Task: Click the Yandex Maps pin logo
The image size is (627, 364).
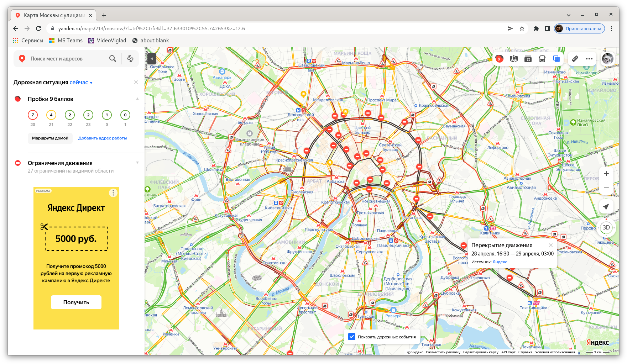Action: point(22,59)
